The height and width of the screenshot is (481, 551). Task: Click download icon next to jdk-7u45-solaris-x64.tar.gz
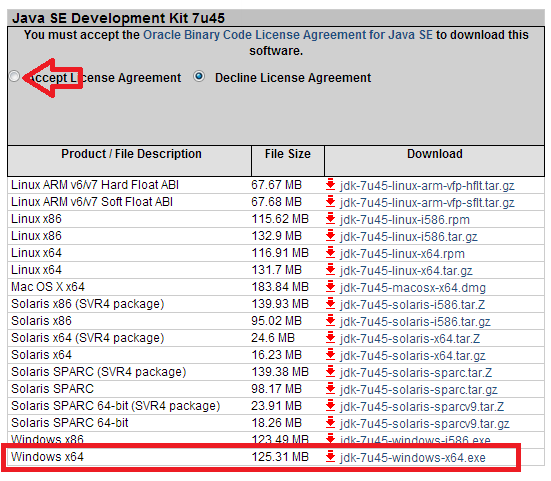(x=330, y=355)
